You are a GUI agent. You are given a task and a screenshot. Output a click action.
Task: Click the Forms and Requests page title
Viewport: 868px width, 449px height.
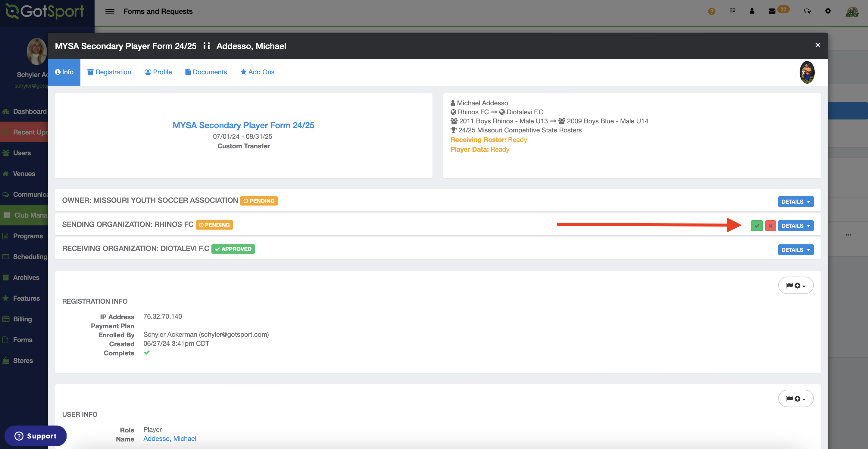click(x=158, y=11)
